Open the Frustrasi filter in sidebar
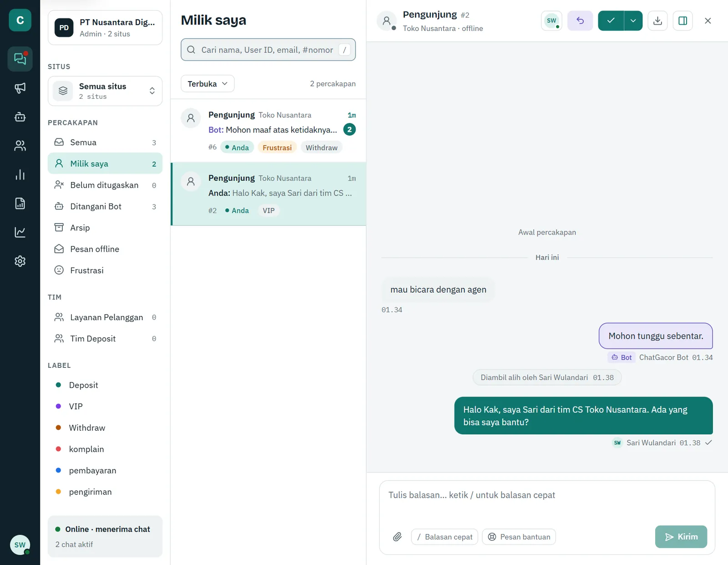 coord(105,270)
